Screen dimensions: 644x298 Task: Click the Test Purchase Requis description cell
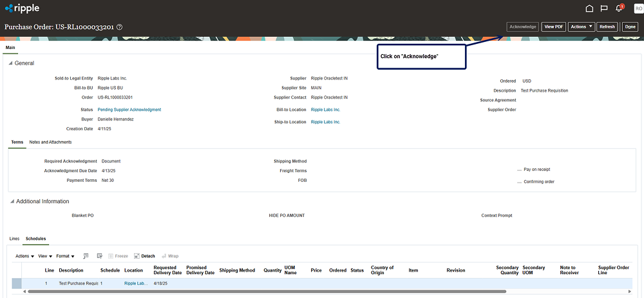[x=79, y=284]
